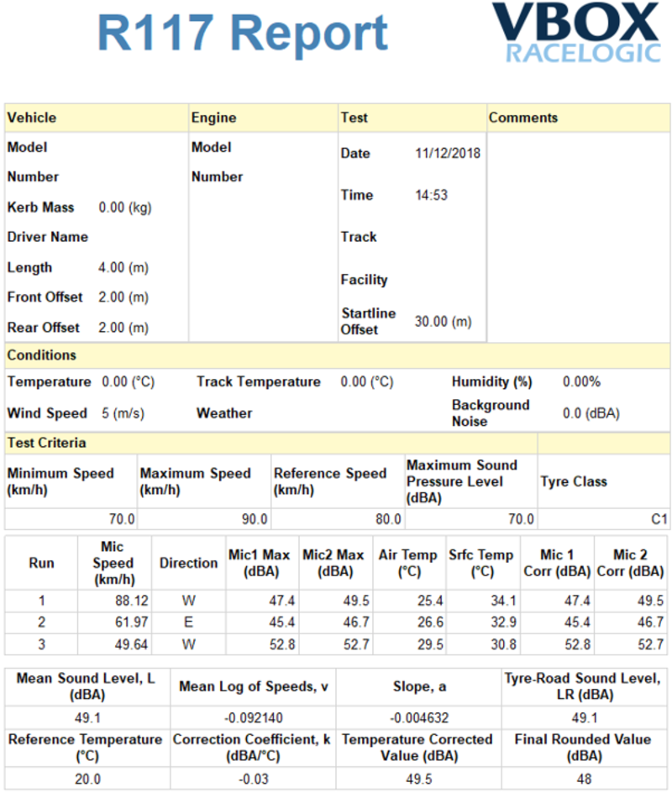Select the Kerb Mass value field
Screen dimensions: 672x793
pos(125,207)
